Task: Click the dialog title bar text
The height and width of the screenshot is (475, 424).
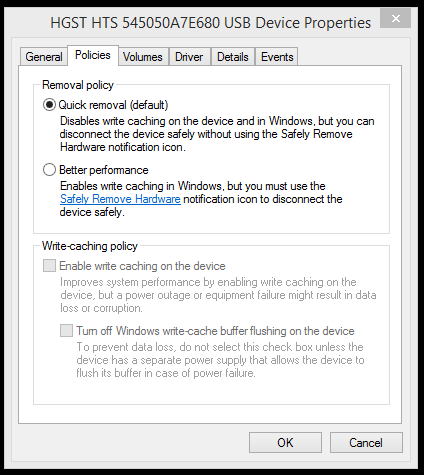Action: [211, 23]
